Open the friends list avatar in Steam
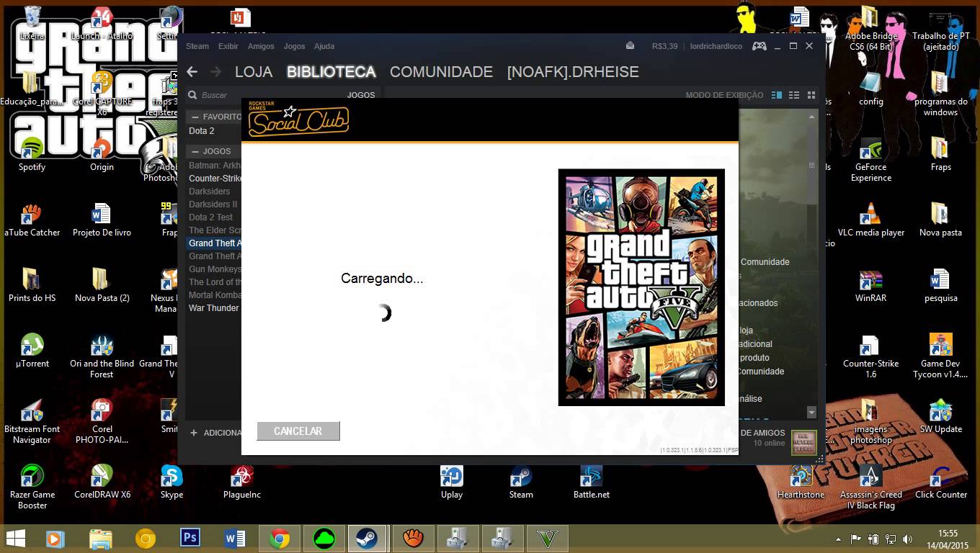 [803, 442]
